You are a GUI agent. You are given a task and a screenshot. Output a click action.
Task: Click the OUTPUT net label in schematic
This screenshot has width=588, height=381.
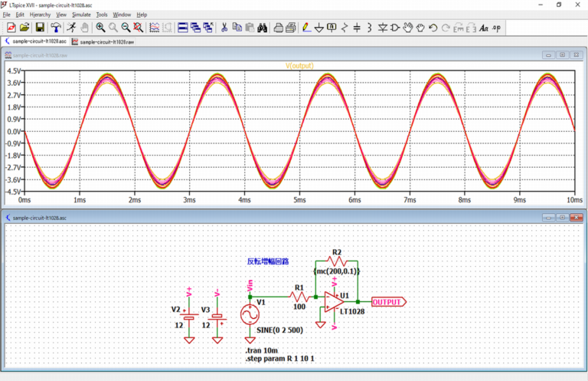(387, 302)
